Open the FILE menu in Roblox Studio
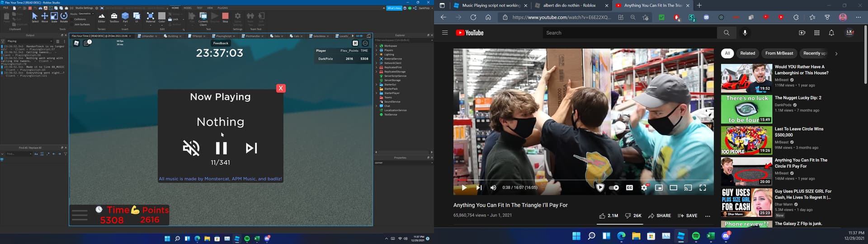 (x=6, y=8)
